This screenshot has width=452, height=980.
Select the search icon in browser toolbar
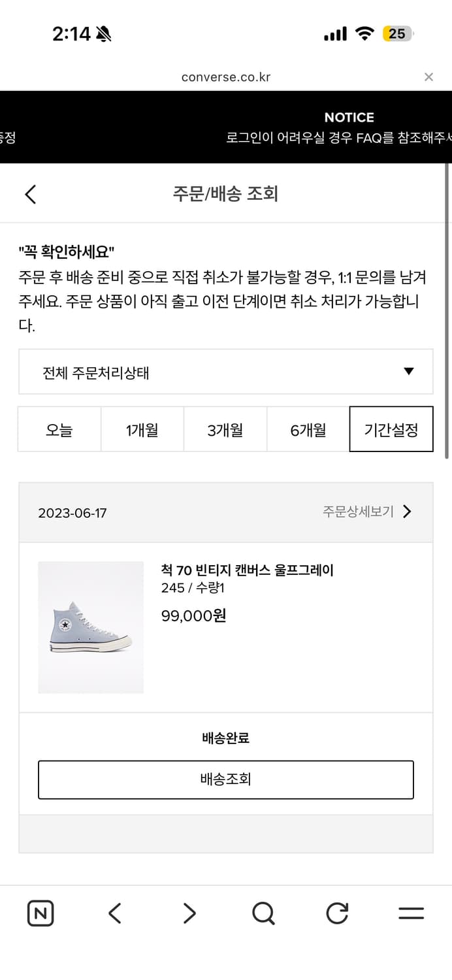[263, 913]
